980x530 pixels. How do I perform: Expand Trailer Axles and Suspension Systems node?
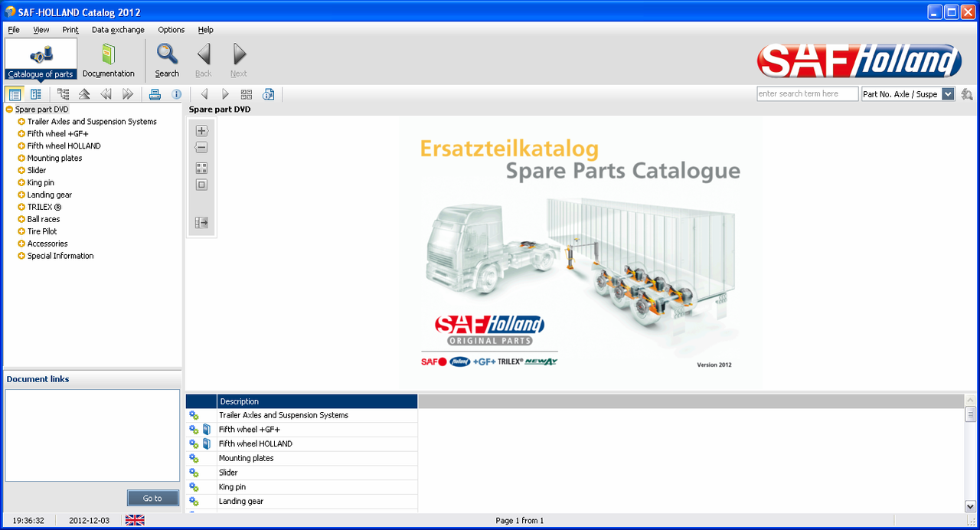pyautogui.click(x=21, y=122)
